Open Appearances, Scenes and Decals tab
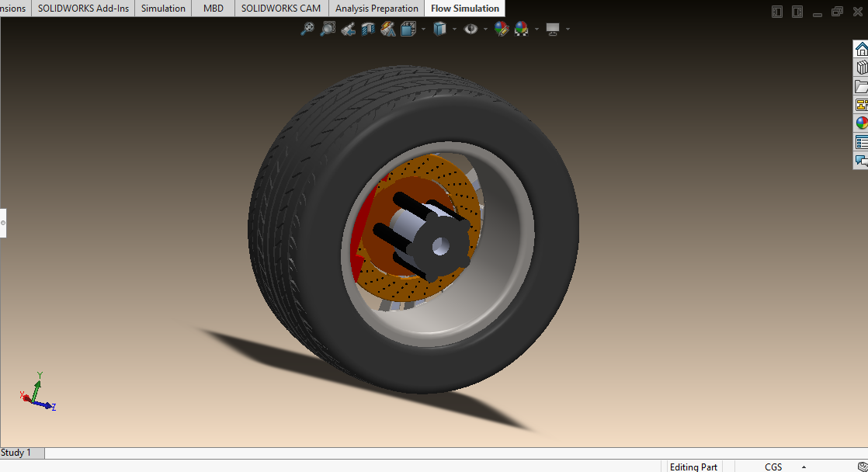This screenshot has width=868, height=472. click(x=861, y=123)
